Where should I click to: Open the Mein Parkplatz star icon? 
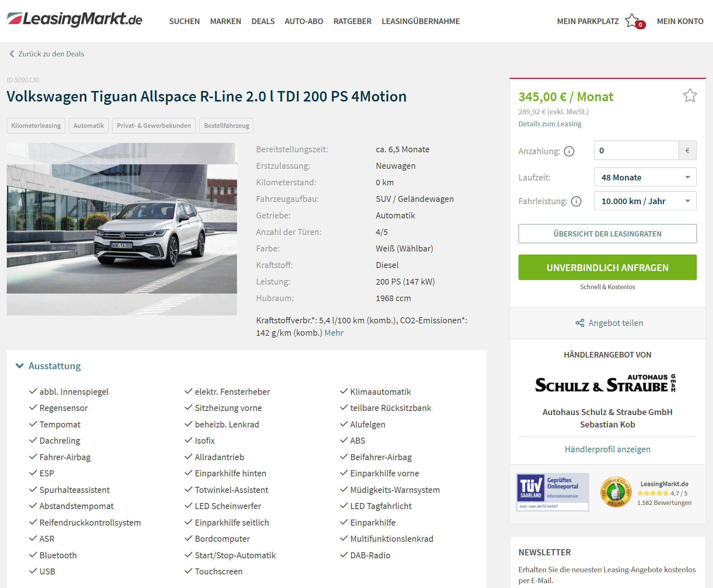pos(632,20)
